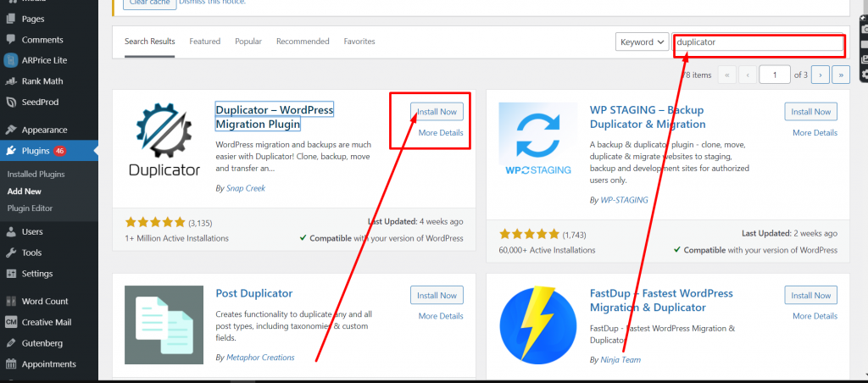This screenshot has width=868, height=383.
Task: Click the Gutenberg pen icon
Action: [10, 344]
